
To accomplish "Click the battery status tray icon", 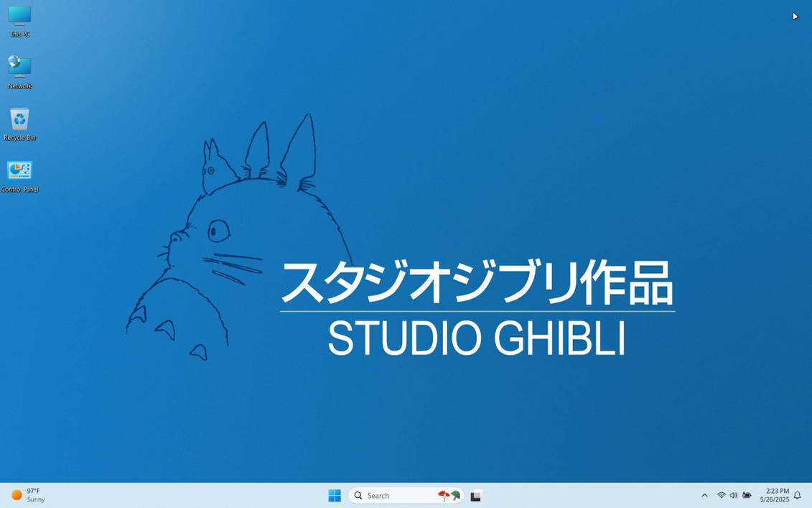I will pyautogui.click(x=747, y=496).
